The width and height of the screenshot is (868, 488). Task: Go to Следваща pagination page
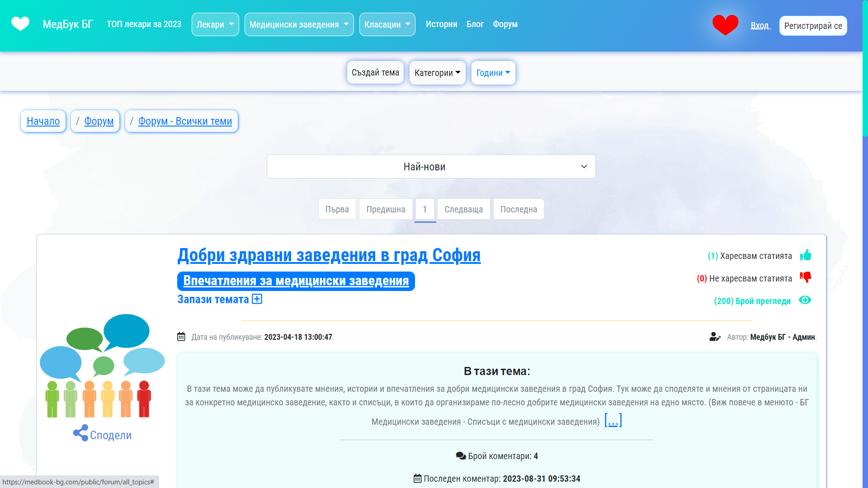pyautogui.click(x=463, y=209)
